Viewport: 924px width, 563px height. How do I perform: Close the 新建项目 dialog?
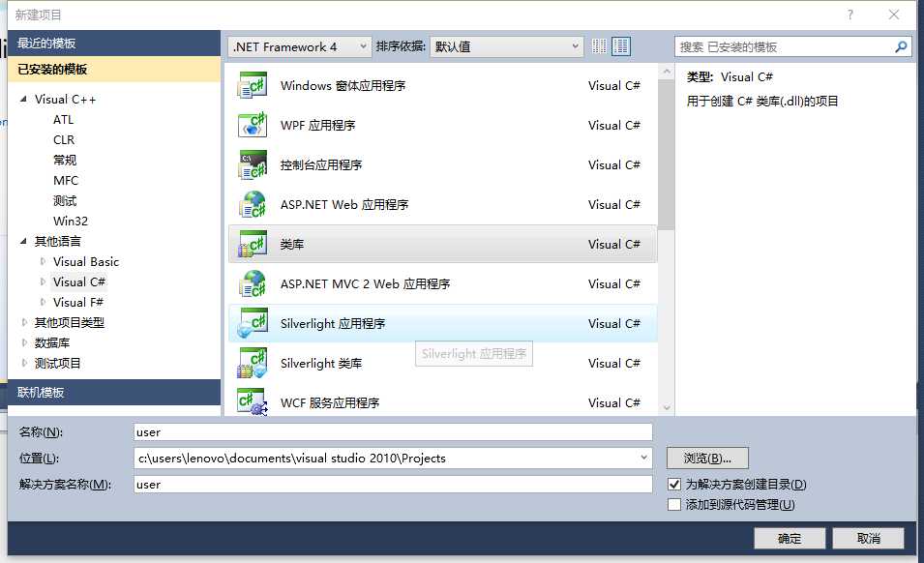coord(894,15)
